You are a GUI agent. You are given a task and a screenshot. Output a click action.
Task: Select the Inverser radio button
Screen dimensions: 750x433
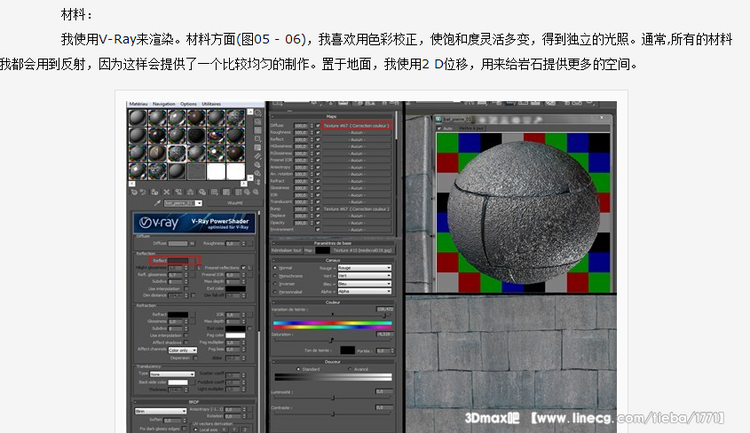tap(275, 284)
